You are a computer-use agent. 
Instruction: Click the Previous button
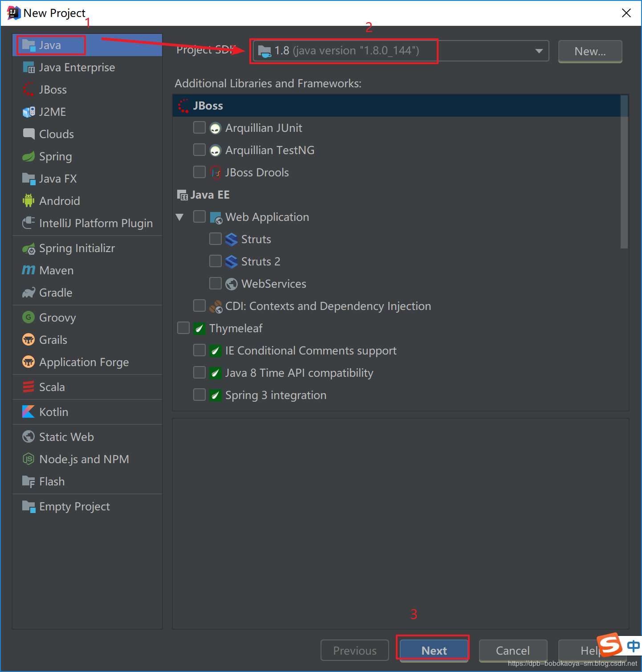click(355, 651)
